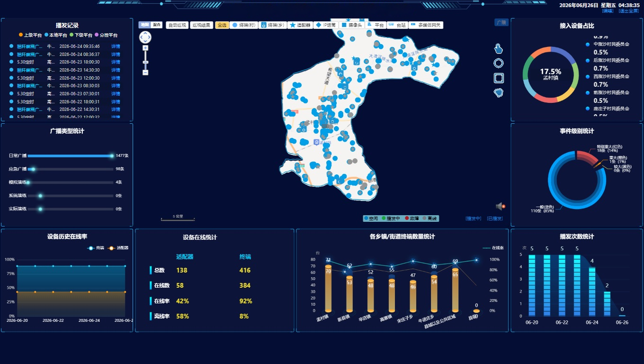Open 详情 for first broadcast record

pyautogui.click(x=116, y=46)
